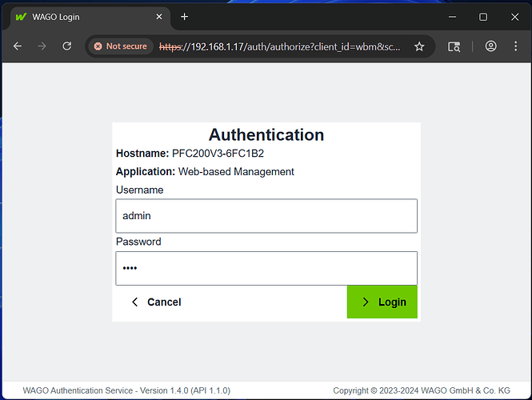Reload the WAGO login page
The width and height of the screenshot is (532, 400).
coord(67,46)
